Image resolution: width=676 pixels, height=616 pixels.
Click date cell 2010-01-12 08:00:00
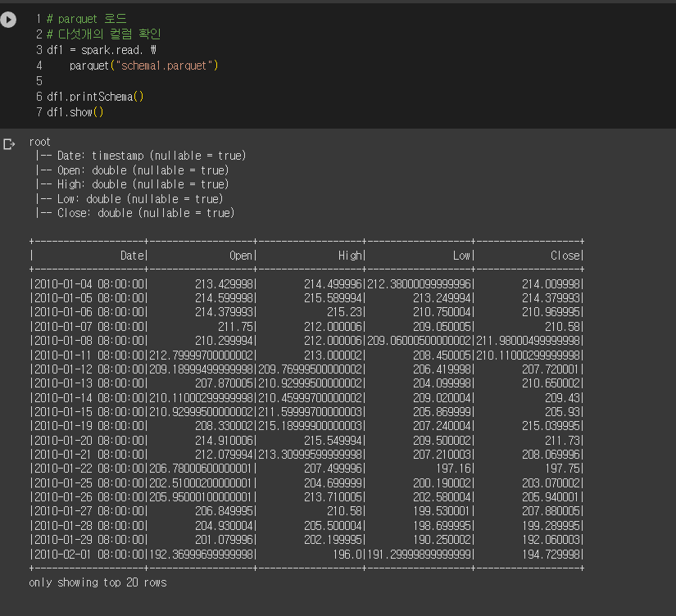89,369
